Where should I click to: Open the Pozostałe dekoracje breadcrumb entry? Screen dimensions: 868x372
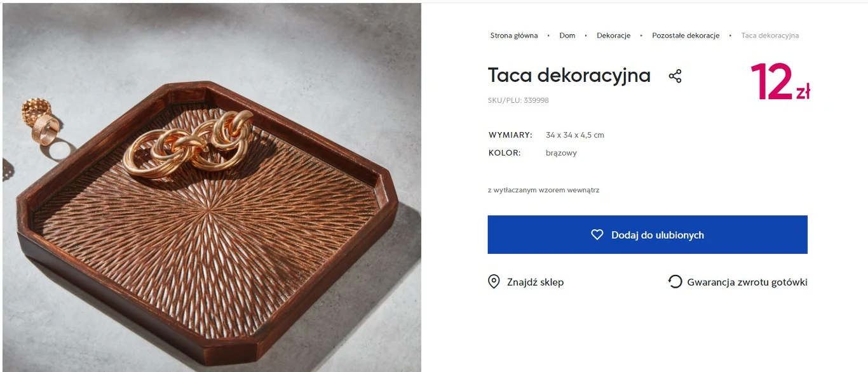pyautogui.click(x=685, y=36)
